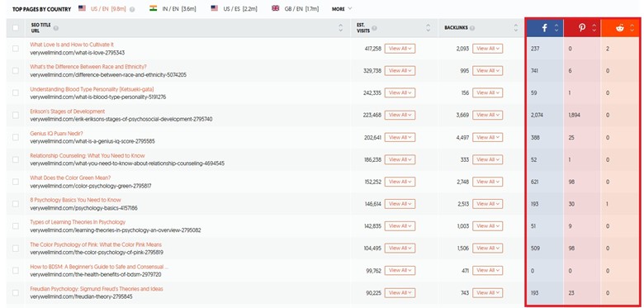Open How to BDSM Beginner's Guide link
This screenshot has height=308, width=644.
coord(99,267)
